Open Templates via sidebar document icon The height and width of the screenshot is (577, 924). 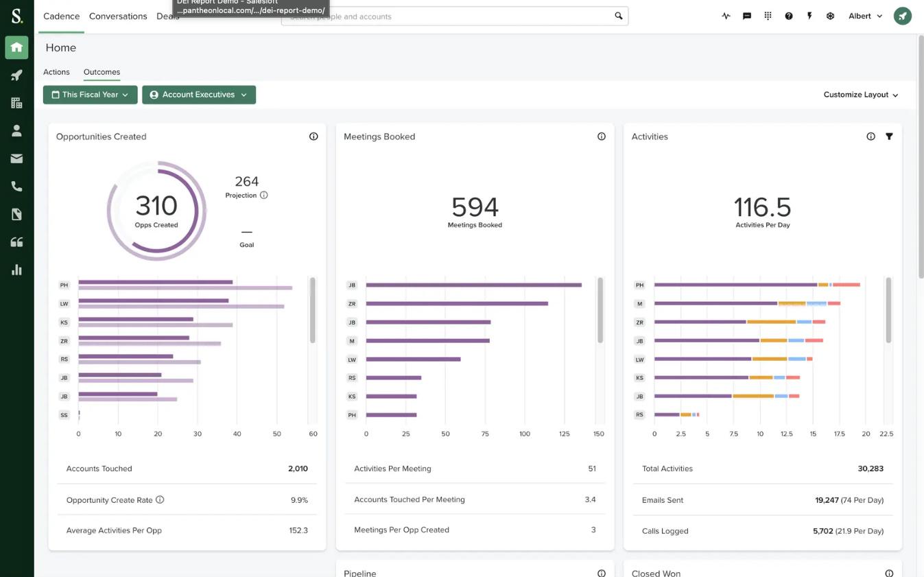point(16,215)
